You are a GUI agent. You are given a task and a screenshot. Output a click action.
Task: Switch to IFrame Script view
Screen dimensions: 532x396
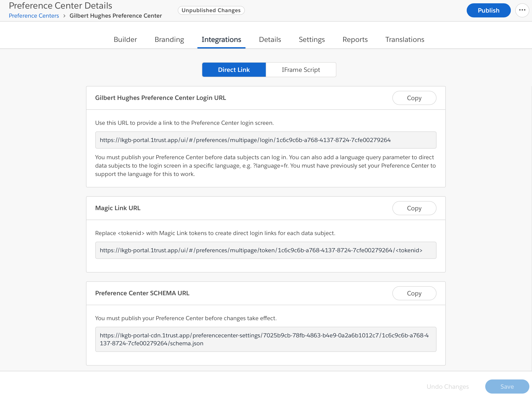pyautogui.click(x=301, y=69)
